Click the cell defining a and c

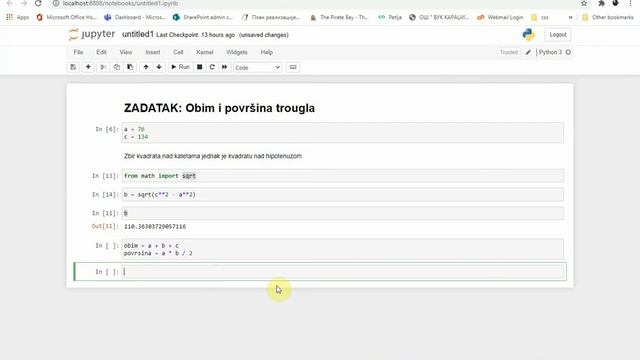[x=342, y=133]
